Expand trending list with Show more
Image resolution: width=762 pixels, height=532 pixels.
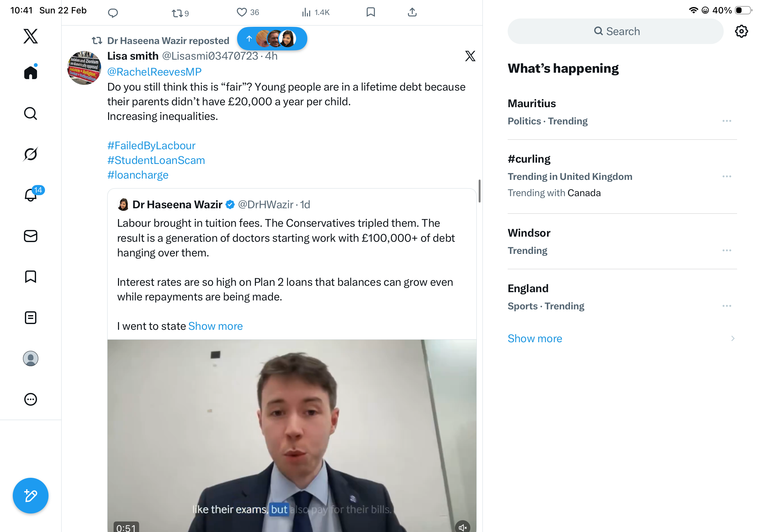(x=535, y=338)
